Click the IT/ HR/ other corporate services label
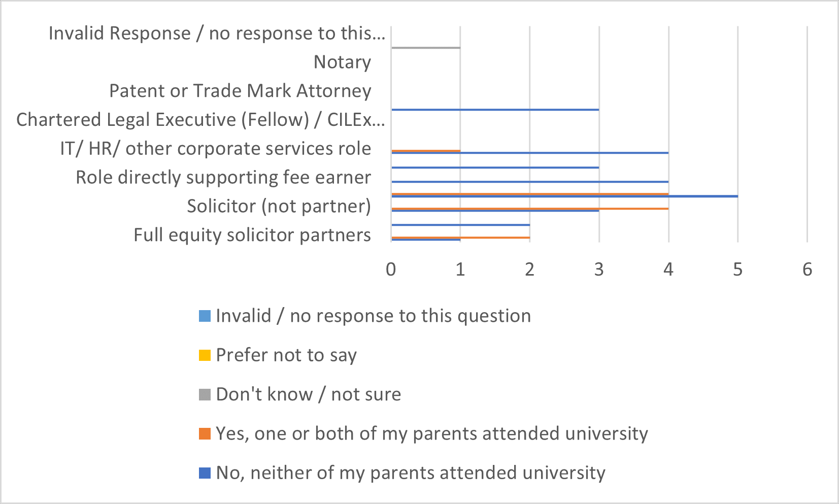Image resolution: width=839 pixels, height=504 pixels. [x=216, y=149]
